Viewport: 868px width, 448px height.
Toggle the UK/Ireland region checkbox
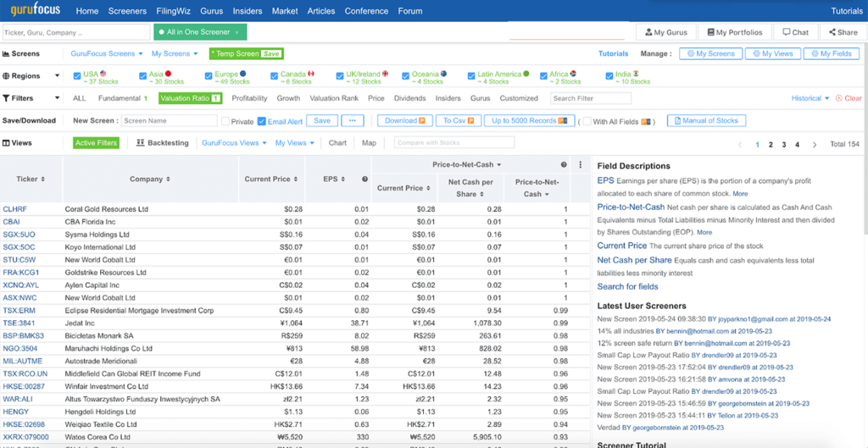coord(339,75)
